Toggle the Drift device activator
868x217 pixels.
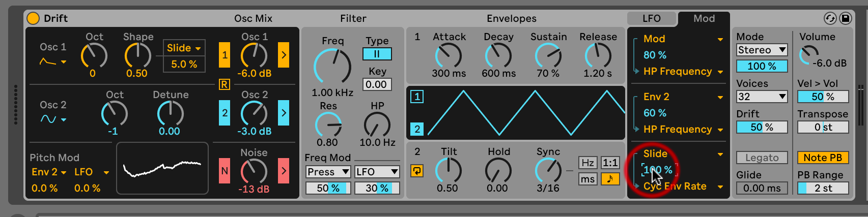tap(33, 18)
